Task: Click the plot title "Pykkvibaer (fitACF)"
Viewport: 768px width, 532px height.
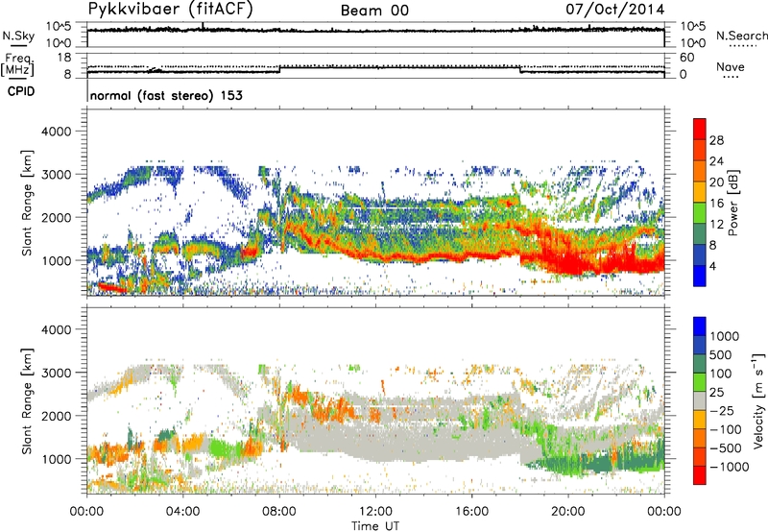Action: pyautogui.click(x=170, y=10)
